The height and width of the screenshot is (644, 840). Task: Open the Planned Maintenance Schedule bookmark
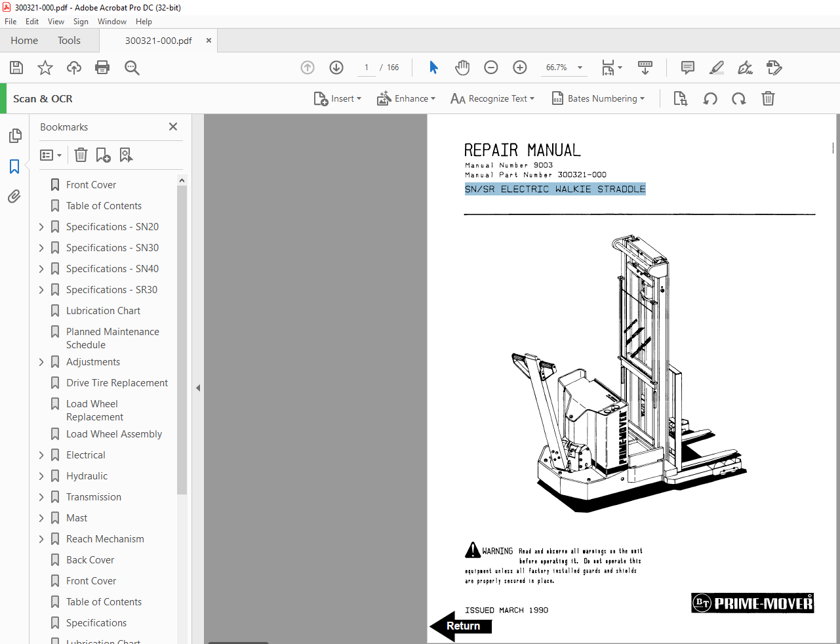tap(112, 338)
